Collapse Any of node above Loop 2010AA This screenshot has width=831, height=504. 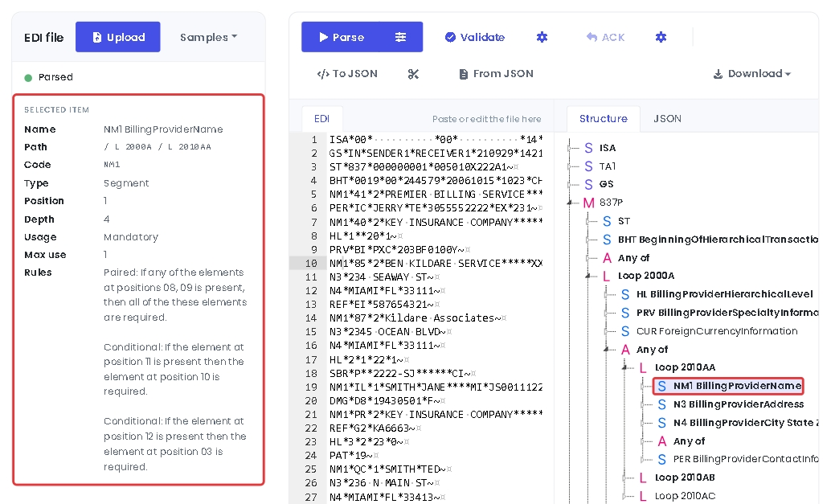click(x=608, y=350)
